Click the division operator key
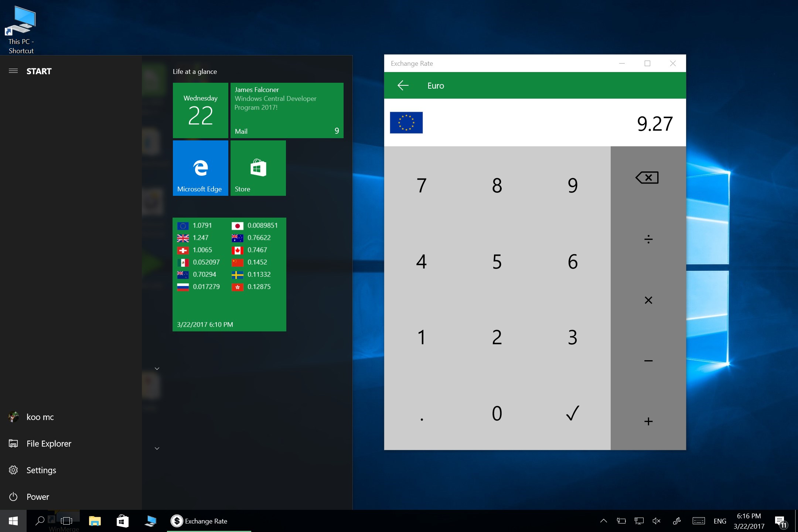Image resolution: width=798 pixels, height=532 pixels. click(648, 239)
